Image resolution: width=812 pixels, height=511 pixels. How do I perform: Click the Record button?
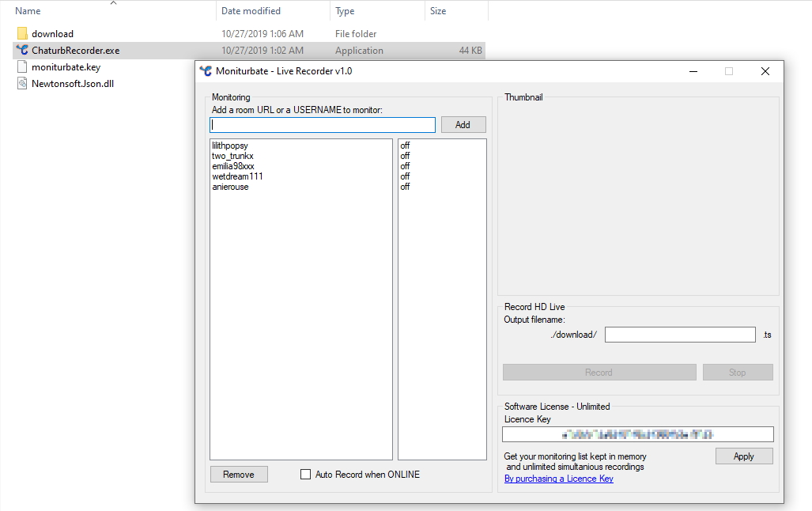tap(599, 372)
